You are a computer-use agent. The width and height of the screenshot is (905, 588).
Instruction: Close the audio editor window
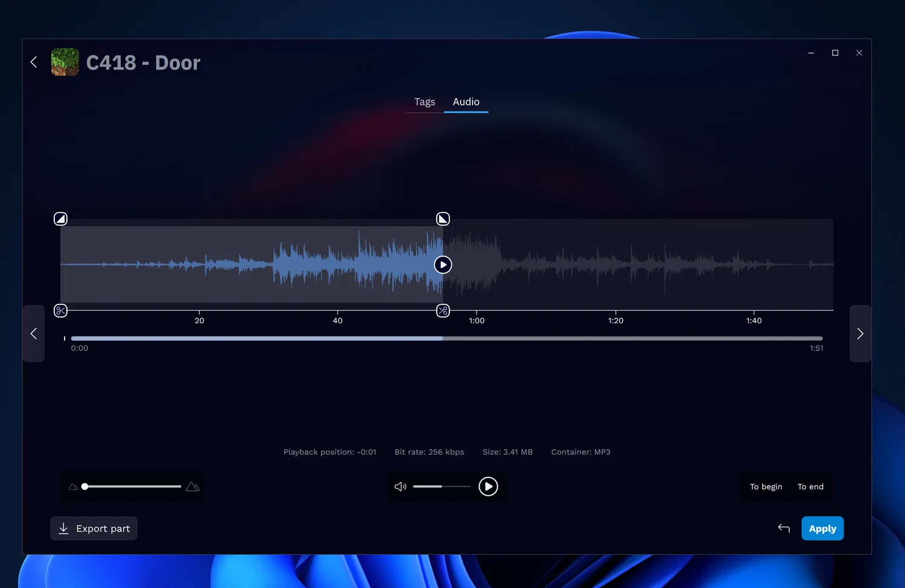click(x=859, y=53)
